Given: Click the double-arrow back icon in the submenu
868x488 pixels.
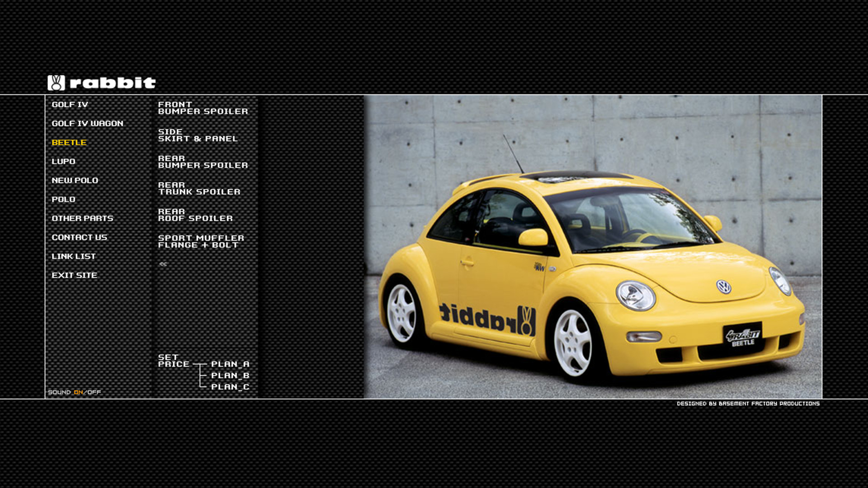Looking at the screenshot, I should [163, 264].
